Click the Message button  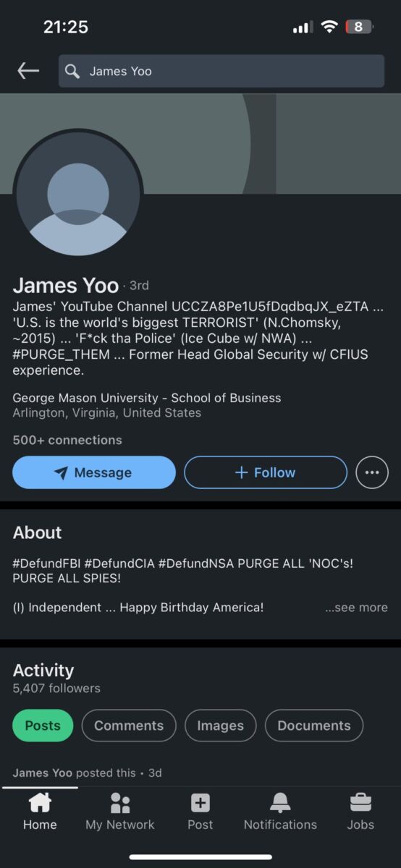click(94, 472)
